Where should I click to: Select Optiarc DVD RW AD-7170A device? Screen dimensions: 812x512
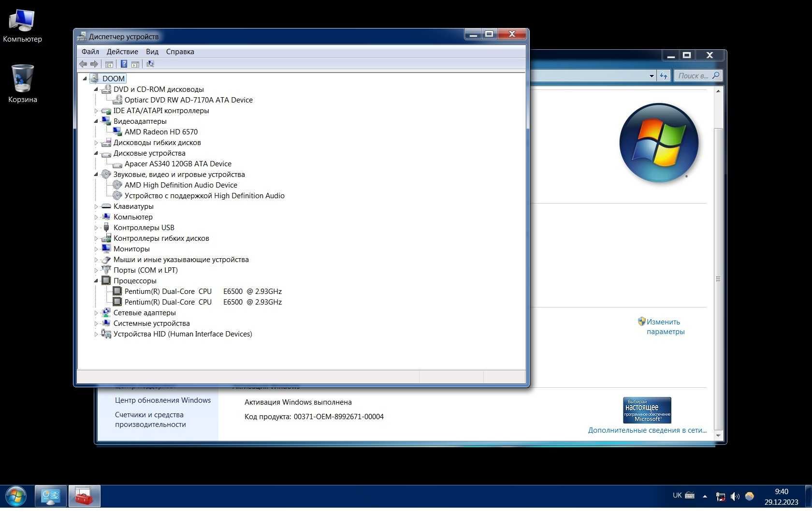coord(188,100)
